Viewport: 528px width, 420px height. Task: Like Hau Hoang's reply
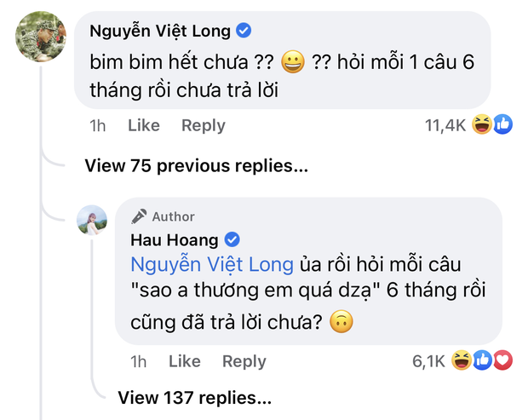click(x=184, y=361)
